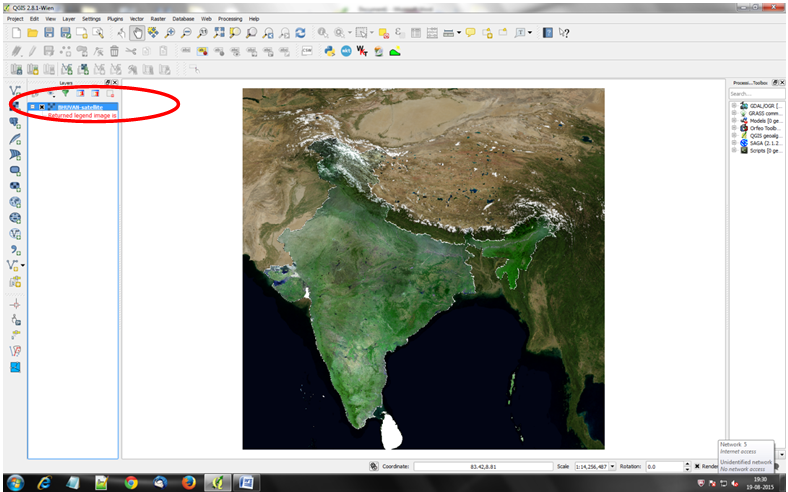This screenshot has height=492, width=788.
Task: Open dropdown arrow of New Layer side tool
Action: 23,265
